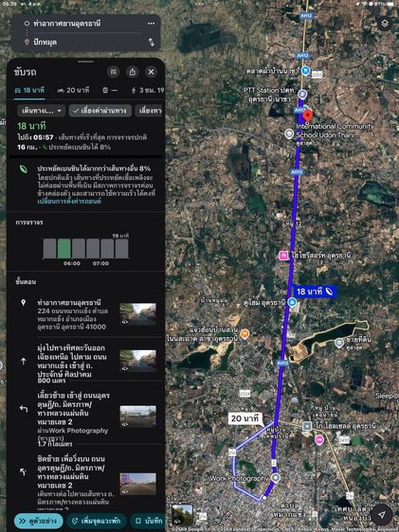Select the green traffic bar above 06:00
Viewport: 399px width, 532px height.
[63, 249]
